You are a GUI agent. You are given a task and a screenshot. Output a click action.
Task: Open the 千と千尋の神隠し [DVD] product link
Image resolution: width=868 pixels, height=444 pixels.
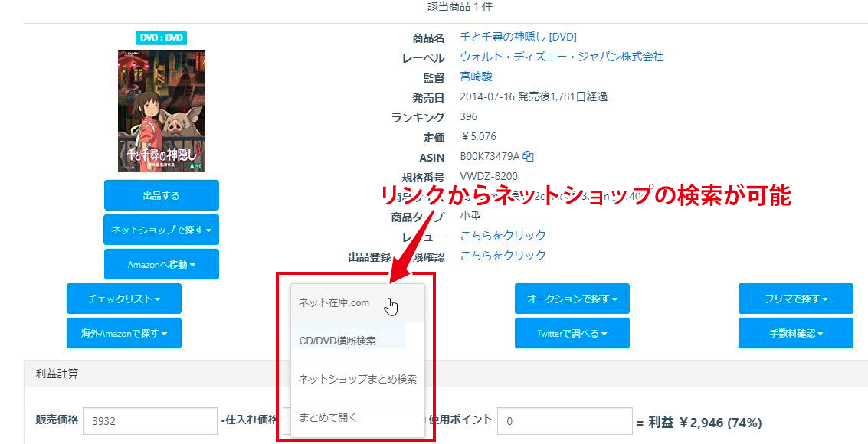[519, 37]
